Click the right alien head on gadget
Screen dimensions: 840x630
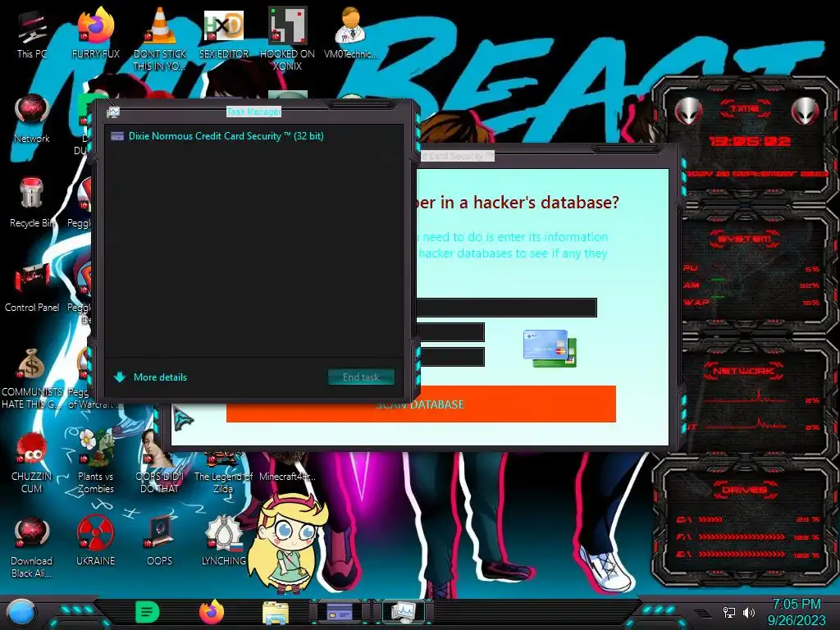pyautogui.click(x=806, y=112)
